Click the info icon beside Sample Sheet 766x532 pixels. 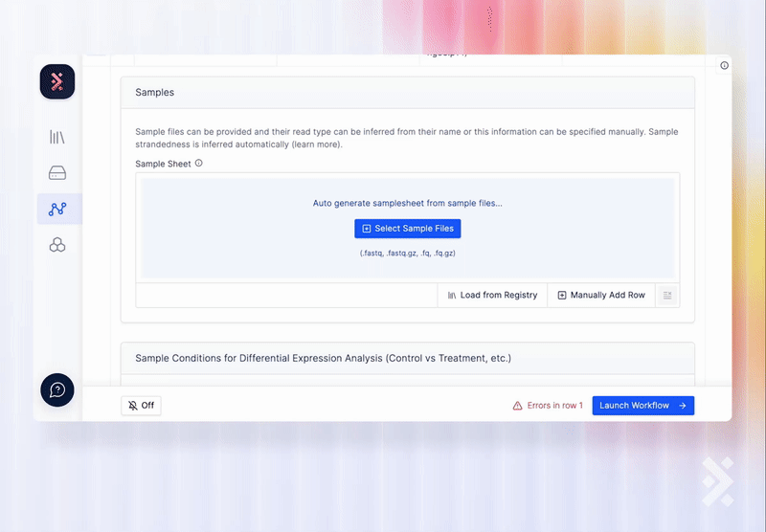pos(199,163)
